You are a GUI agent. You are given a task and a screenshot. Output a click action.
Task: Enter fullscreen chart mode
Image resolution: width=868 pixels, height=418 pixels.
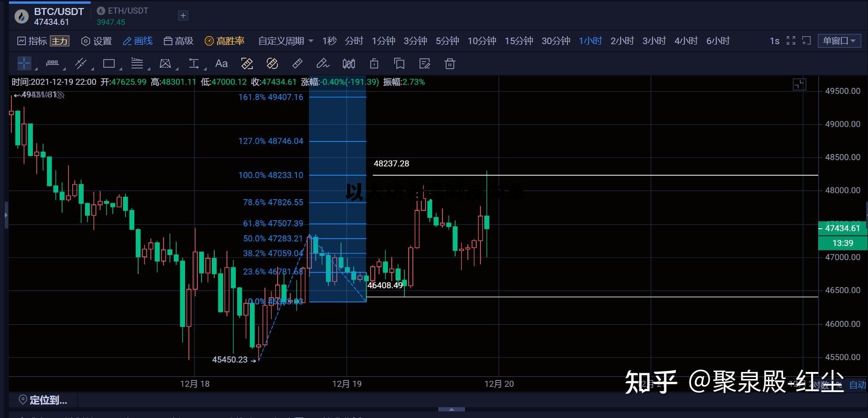tap(791, 41)
